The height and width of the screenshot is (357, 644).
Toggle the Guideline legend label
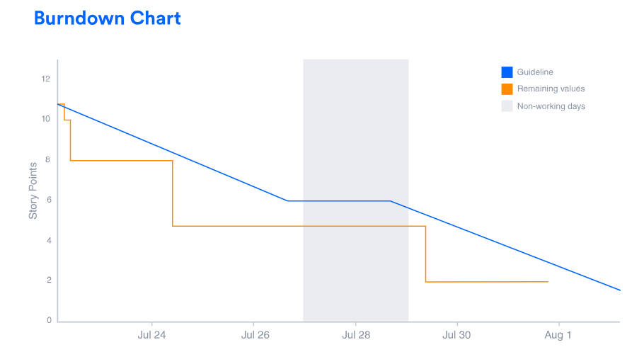click(x=535, y=72)
